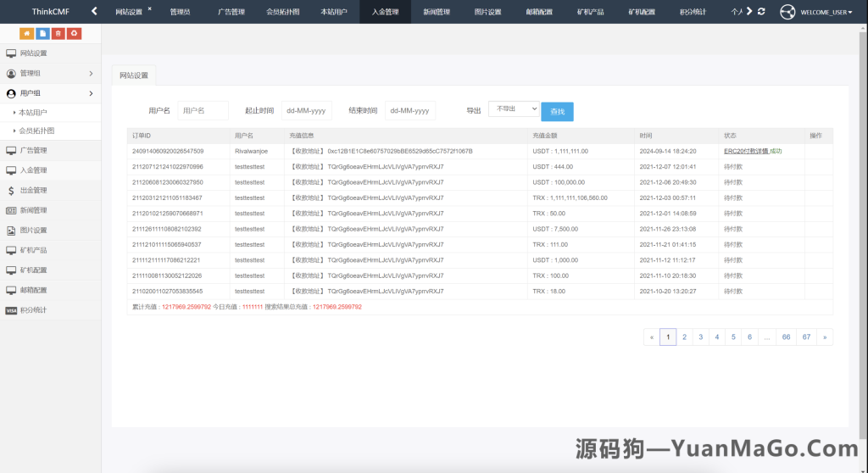The image size is (868, 473).
Task: Switch to the 图片设置 top tab
Action: (x=487, y=12)
